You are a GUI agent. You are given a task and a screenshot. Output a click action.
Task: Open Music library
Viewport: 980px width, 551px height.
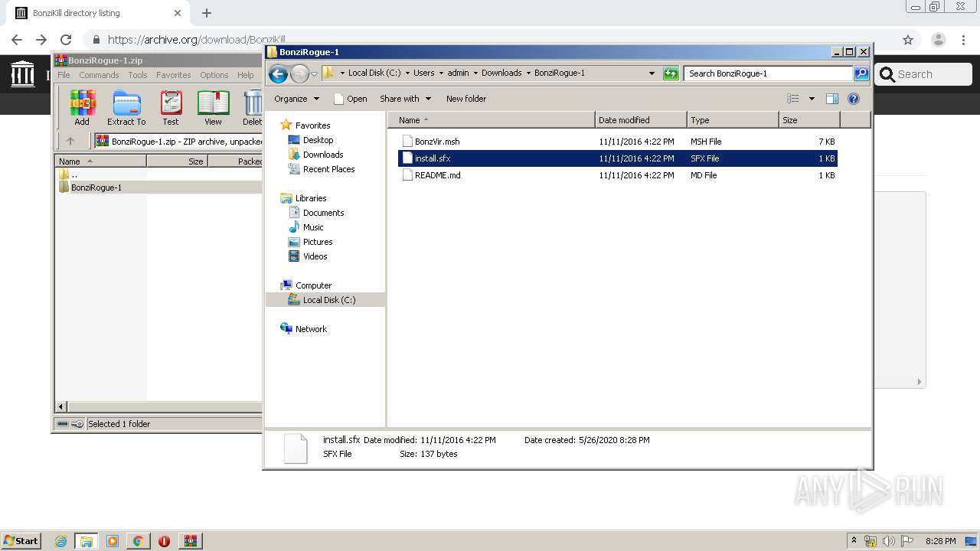pyautogui.click(x=313, y=227)
